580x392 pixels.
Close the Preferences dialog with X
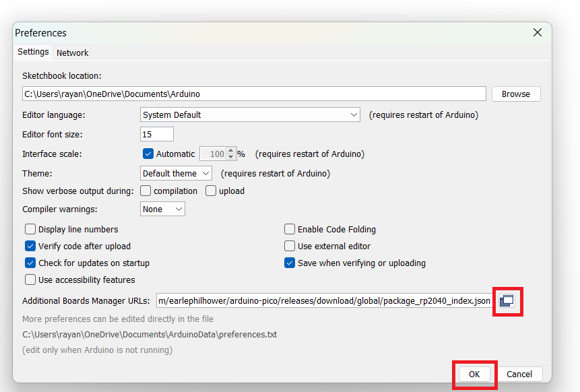pyautogui.click(x=538, y=32)
